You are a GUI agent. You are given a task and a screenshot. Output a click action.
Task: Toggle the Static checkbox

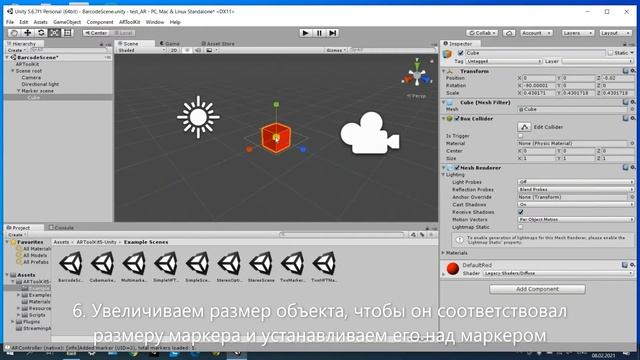pyautogui.click(x=611, y=53)
